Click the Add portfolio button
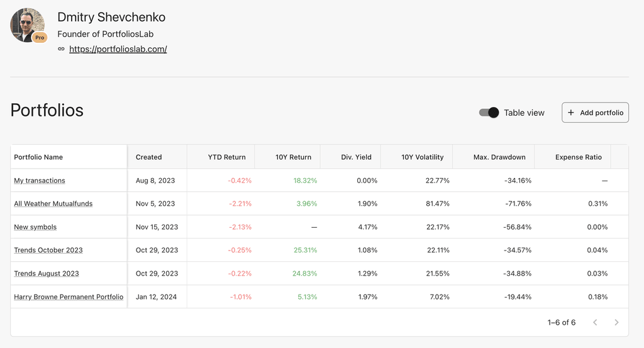 tap(595, 113)
